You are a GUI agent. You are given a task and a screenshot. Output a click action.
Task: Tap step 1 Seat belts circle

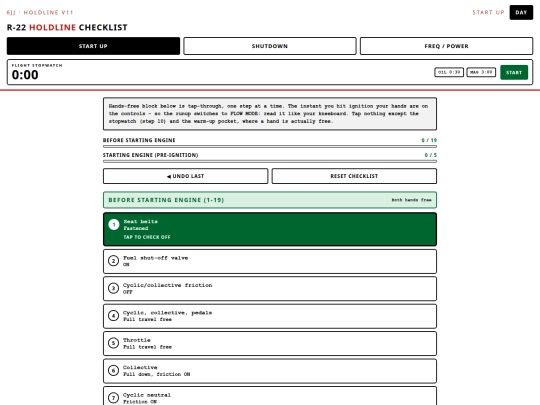tap(114, 225)
